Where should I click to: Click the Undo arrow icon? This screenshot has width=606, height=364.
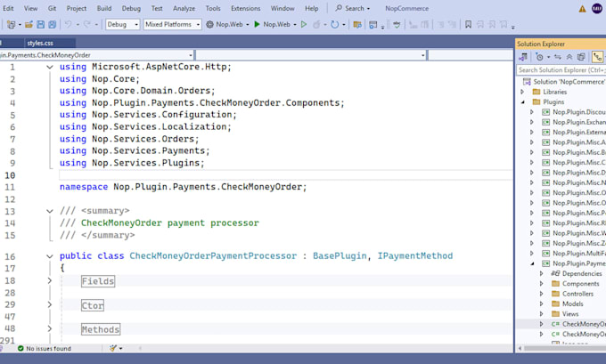(68, 24)
